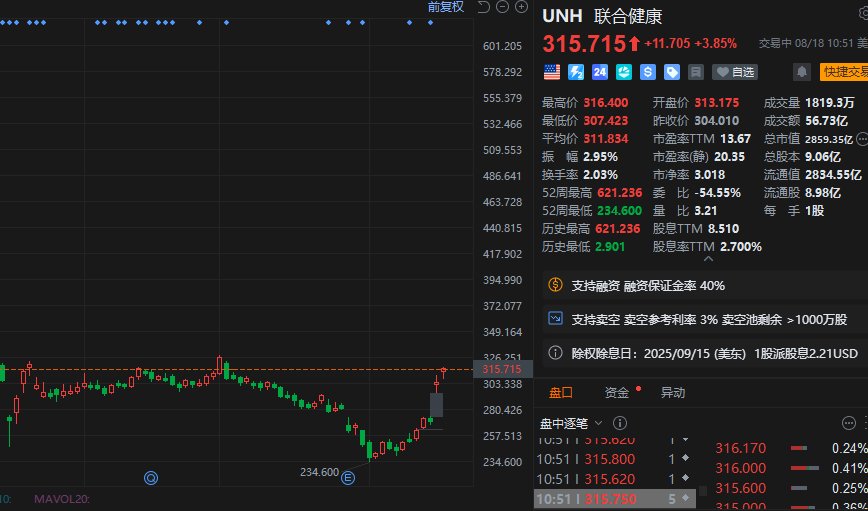Click the 成交量 value 1819.3万
This screenshot has height=511, width=868.
tap(830, 102)
